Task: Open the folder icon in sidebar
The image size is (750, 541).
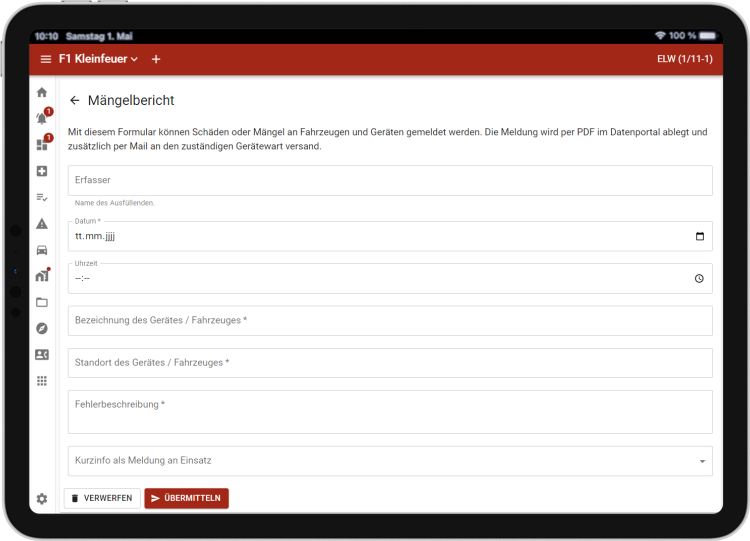Action: click(42, 302)
